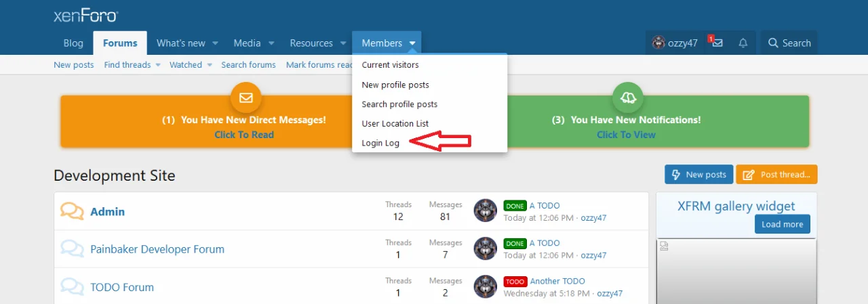The height and width of the screenshot is (304, 868).
Task: Open the Find threads submenu arrow
Action: [x=158, y=65]
